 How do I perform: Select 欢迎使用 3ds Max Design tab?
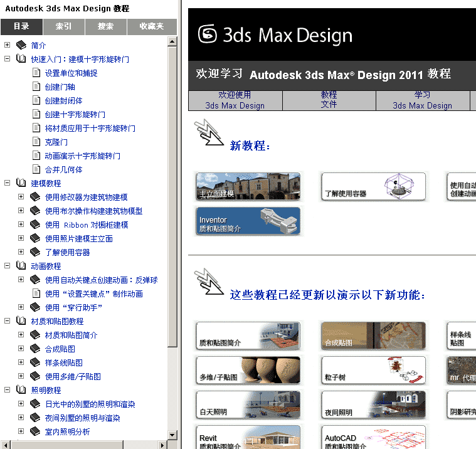coord(235,100)
